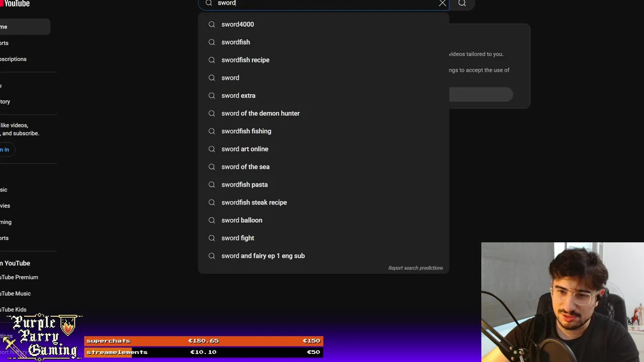Open the History sidebar item
Image resolution: width=644 pixels, height=362 pixels.
pyautogui.click(x=6, y=102)
